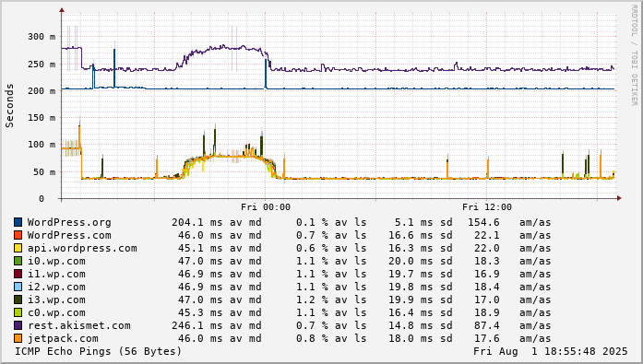643x364 pixels.
Task: Select the i2.wp.com legend label
Action: 56,287
